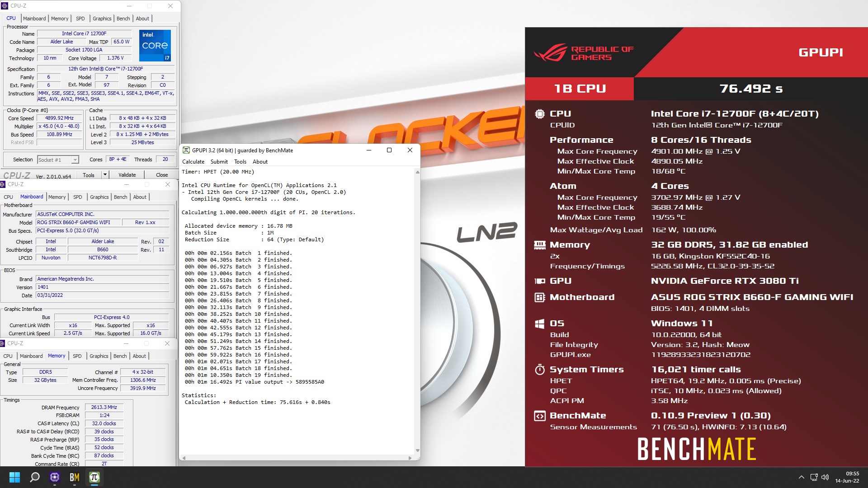Click Validate button in CPU-Z
Viewport: 868px width, 488px height.
(127, 175)
